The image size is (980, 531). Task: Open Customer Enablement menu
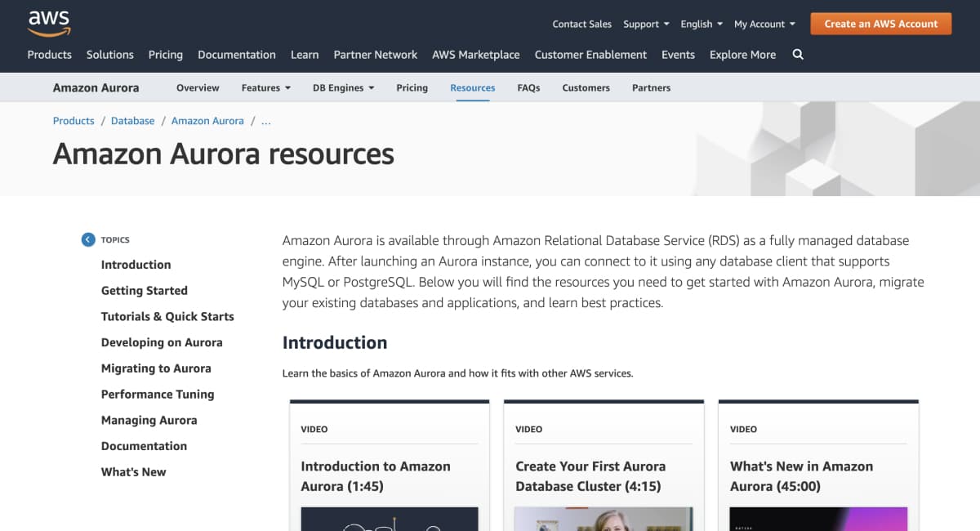(x=590, y=55)
